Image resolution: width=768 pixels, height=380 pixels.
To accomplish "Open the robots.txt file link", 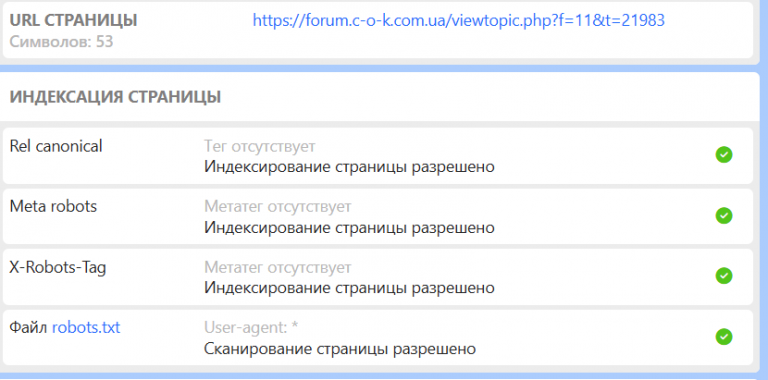I will click(x=86, y=327).
